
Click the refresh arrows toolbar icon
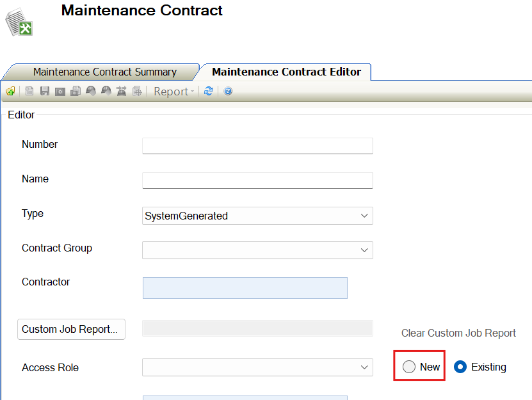(209, 92)
